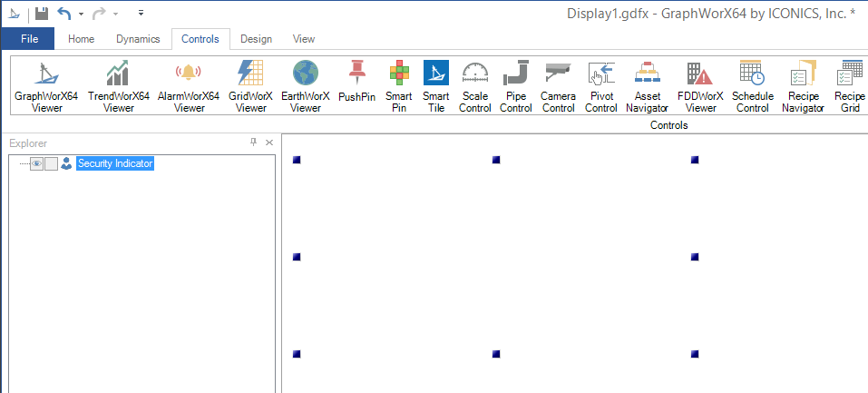Switch to the Dynamics ribbon tab
868x393 pixels.
tap(138, 39)
